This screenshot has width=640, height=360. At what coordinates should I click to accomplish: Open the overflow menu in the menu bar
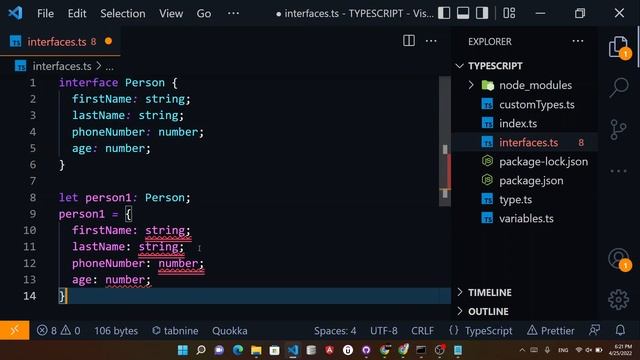pyautogui.click(x=233, y=13)
